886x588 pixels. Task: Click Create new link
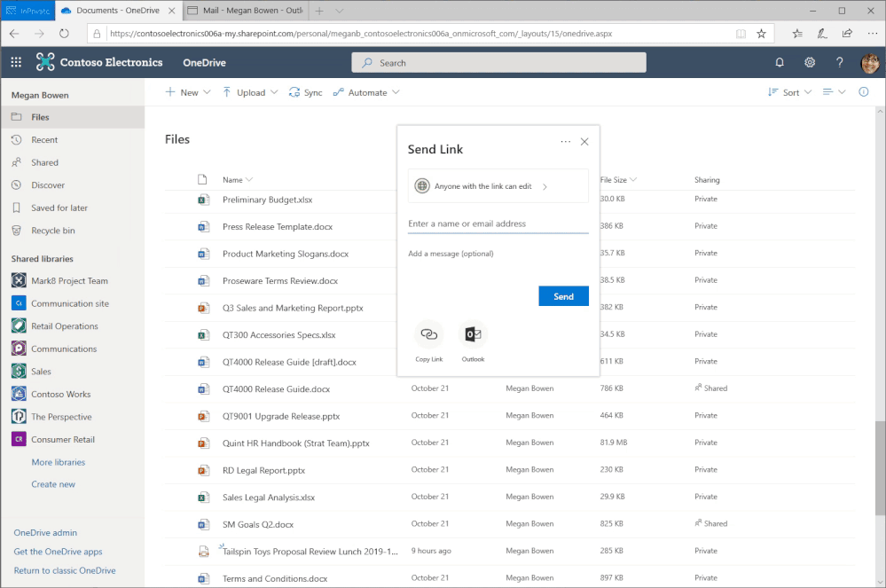[53, 484]
